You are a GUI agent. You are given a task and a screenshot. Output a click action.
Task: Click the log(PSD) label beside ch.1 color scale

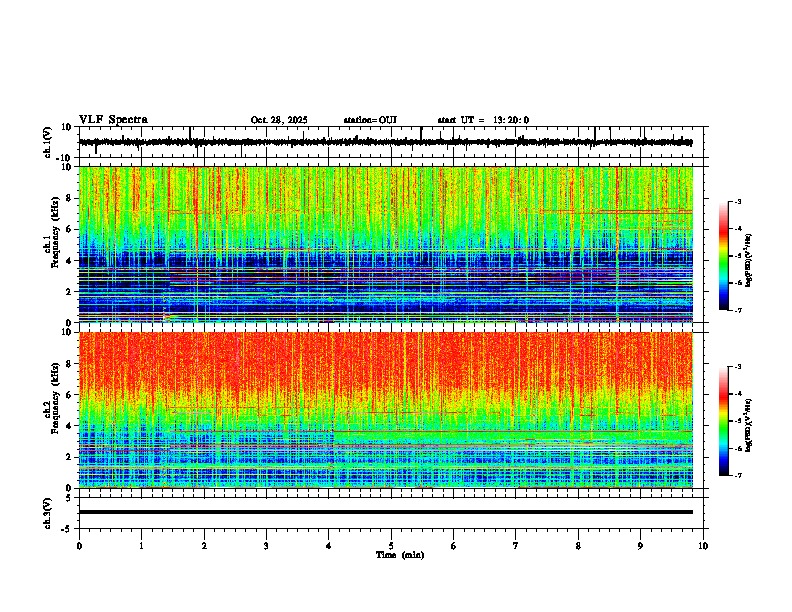tap(748, 261)
